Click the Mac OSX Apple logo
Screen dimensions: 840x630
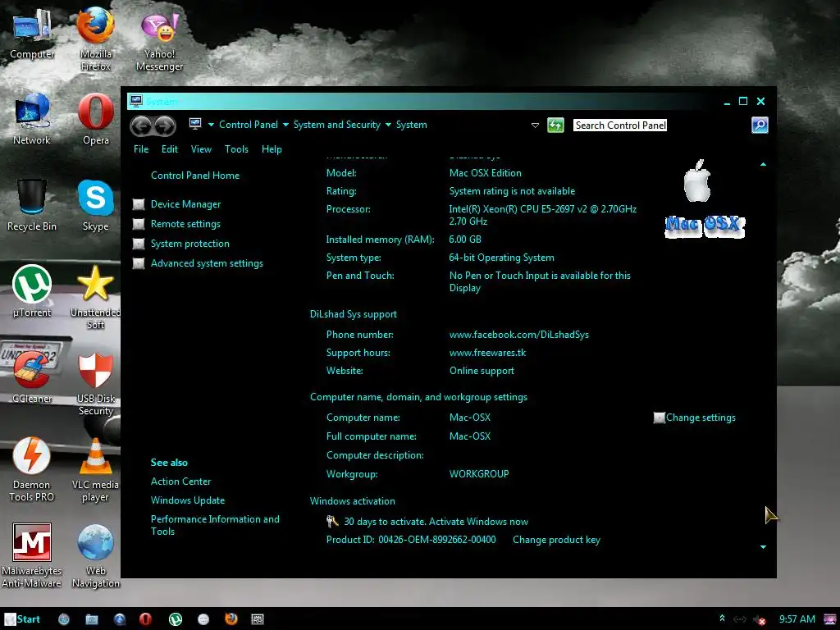(x=697, y=181)
